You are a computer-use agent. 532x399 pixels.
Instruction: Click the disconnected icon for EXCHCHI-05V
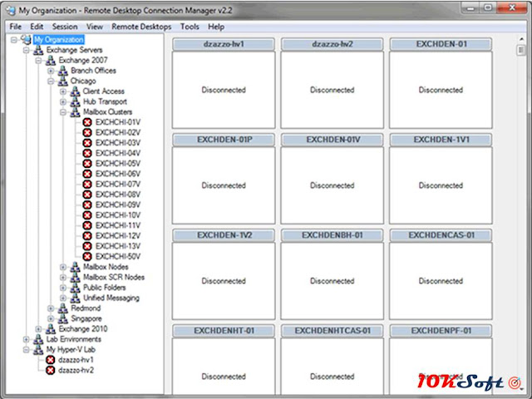coord(87,164)
